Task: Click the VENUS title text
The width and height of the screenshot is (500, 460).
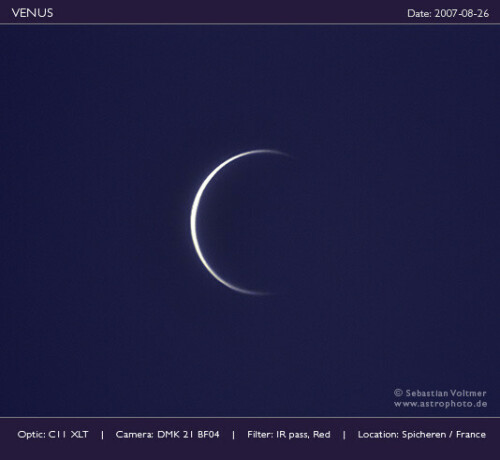Action: pyautogui.click(x=32, y=13)
